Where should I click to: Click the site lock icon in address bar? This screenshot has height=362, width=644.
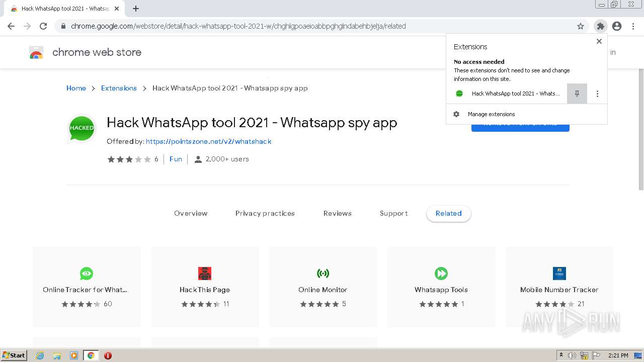click(x=63, y=26)
